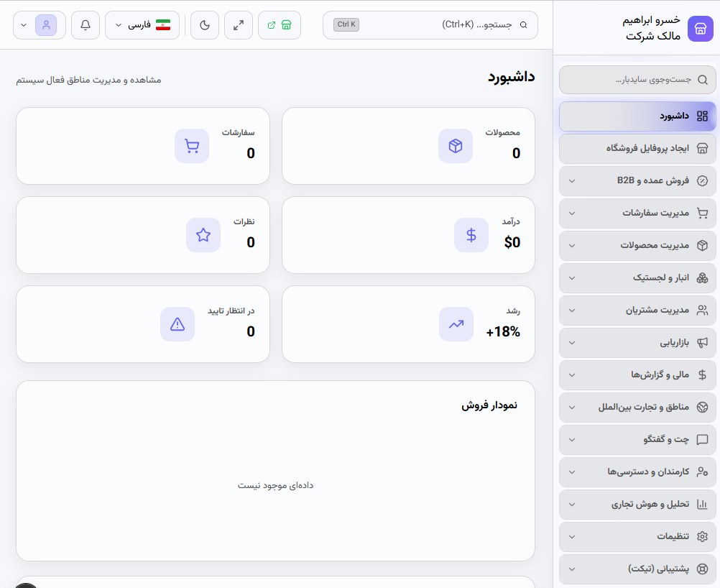Screen dimensions: 720x588
Task: Expand the مدیریت سفارشات sidebar menu
Action: coord(637,213)
